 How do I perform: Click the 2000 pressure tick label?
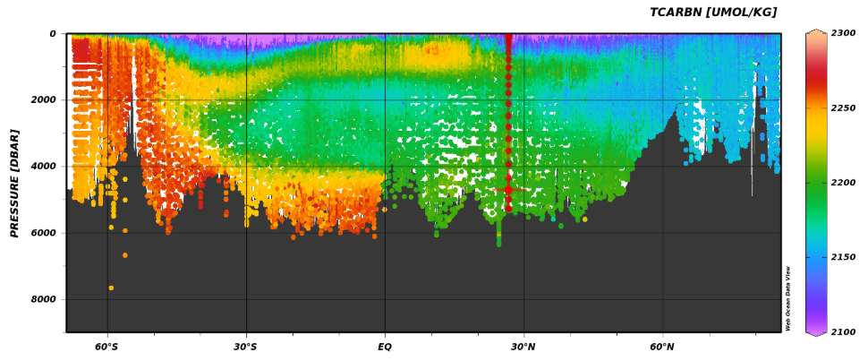(x=45, y=100)
